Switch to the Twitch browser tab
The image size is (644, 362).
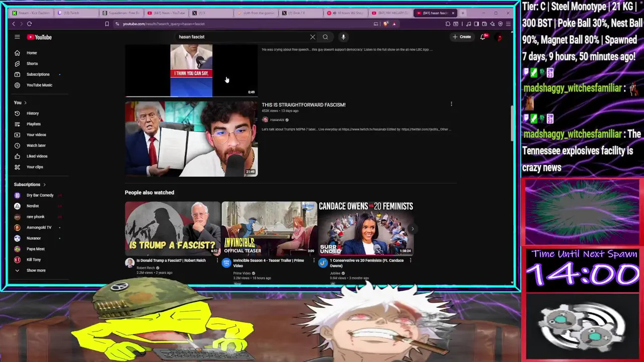(x=76, y=13)
